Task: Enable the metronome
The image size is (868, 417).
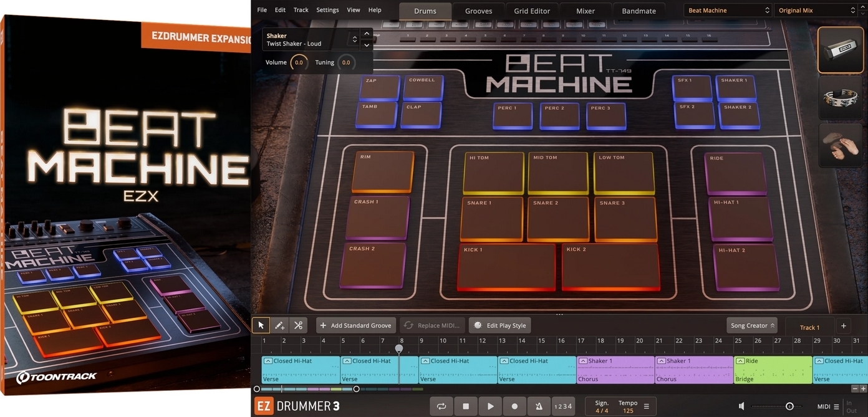Action: pos(539,406)
